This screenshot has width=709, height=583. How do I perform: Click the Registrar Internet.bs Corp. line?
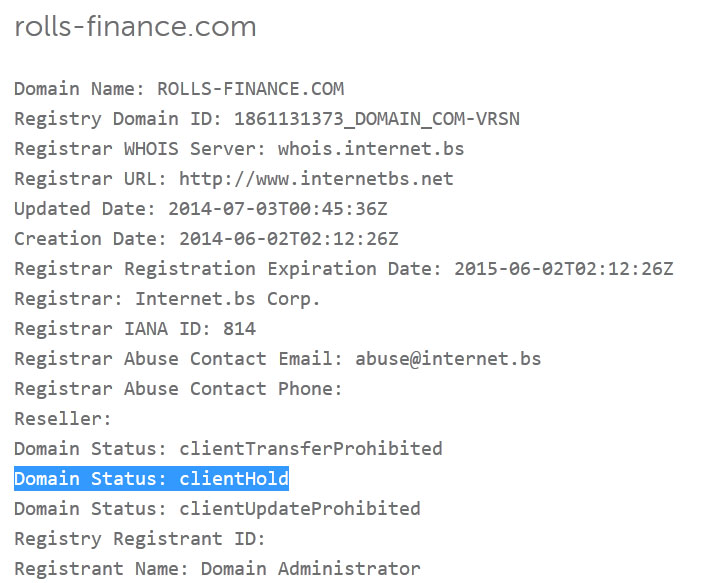click(x=167, y=299)
